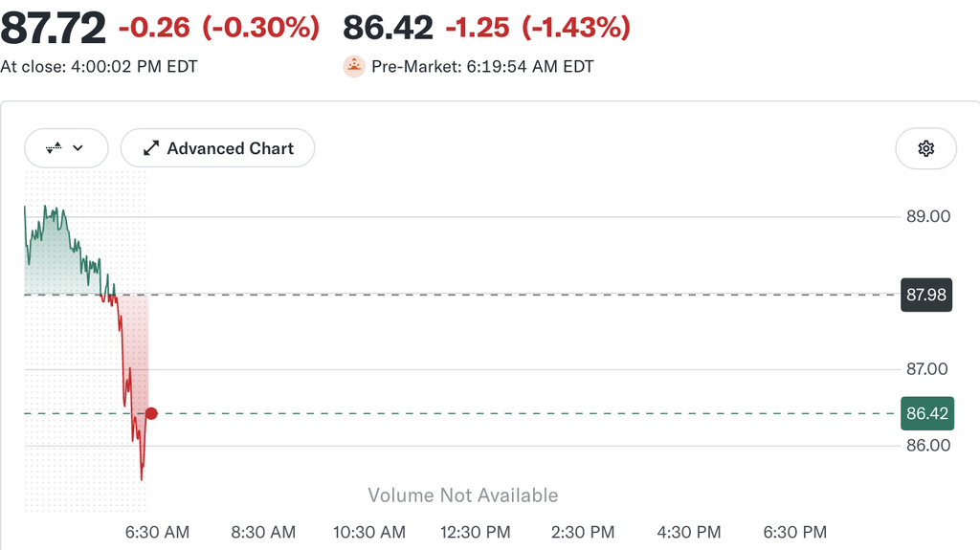Click the 89.00 price axis label
980x550 pixels.
[928, 217]
